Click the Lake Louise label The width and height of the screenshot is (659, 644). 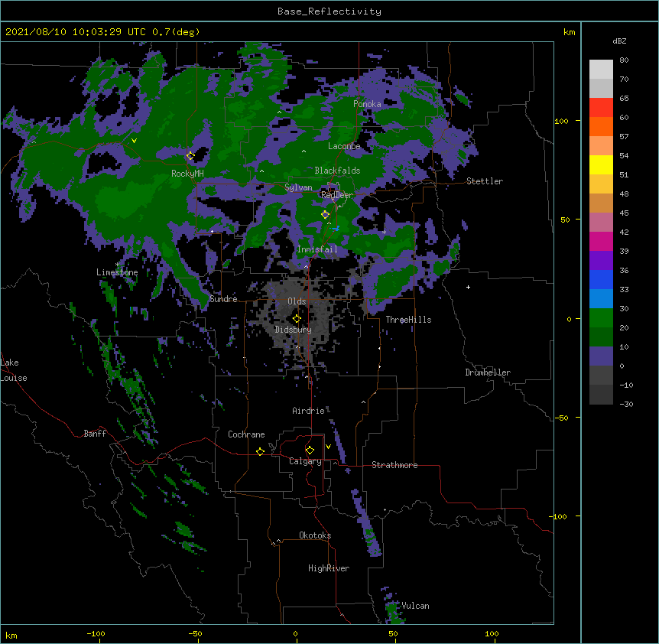click(x=14, y=370)
